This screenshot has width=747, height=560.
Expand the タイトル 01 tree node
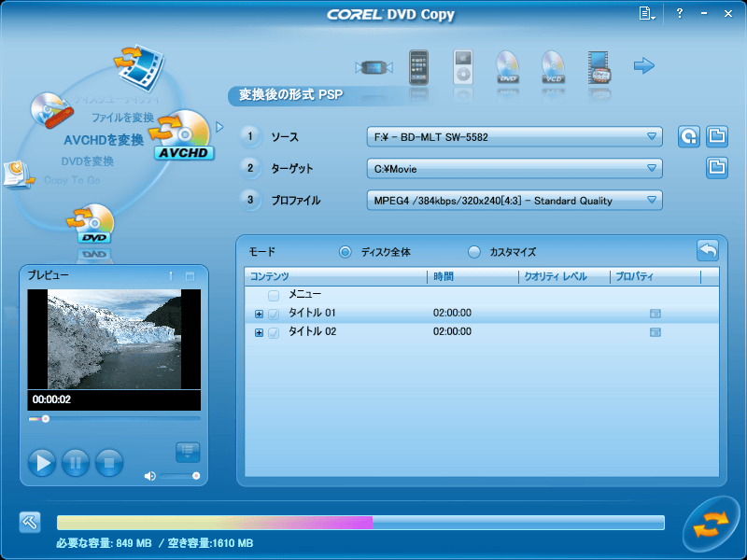[x=259, y=314]
